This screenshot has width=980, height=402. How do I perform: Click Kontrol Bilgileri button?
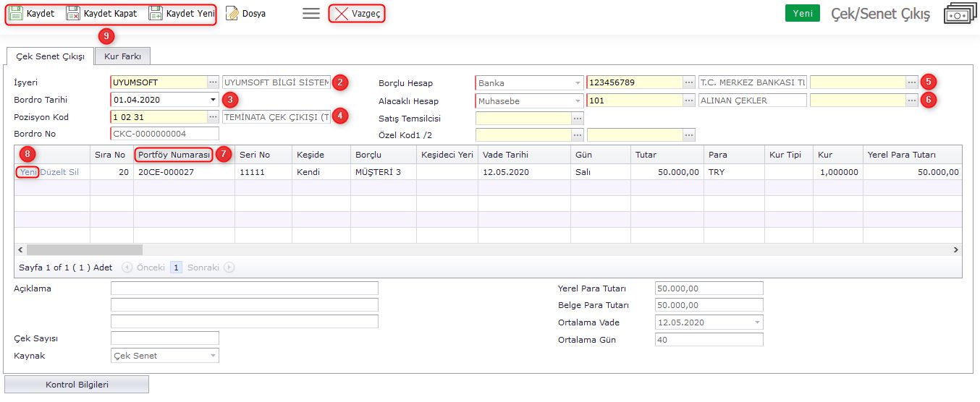coord(76,385)
